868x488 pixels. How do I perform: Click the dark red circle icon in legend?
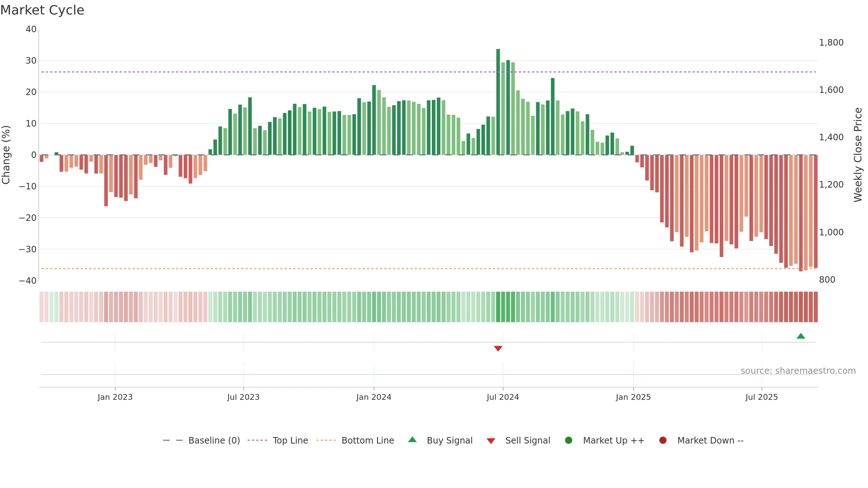pos(663,440)
